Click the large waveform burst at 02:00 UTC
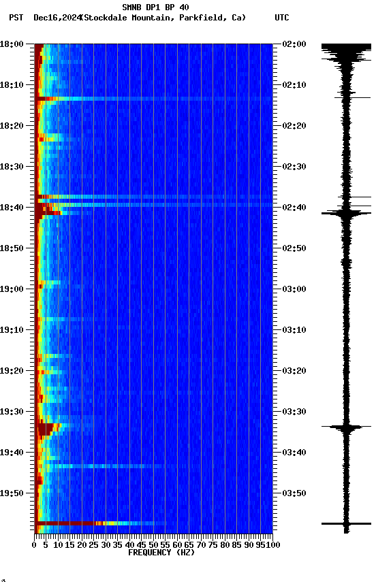 346,52
